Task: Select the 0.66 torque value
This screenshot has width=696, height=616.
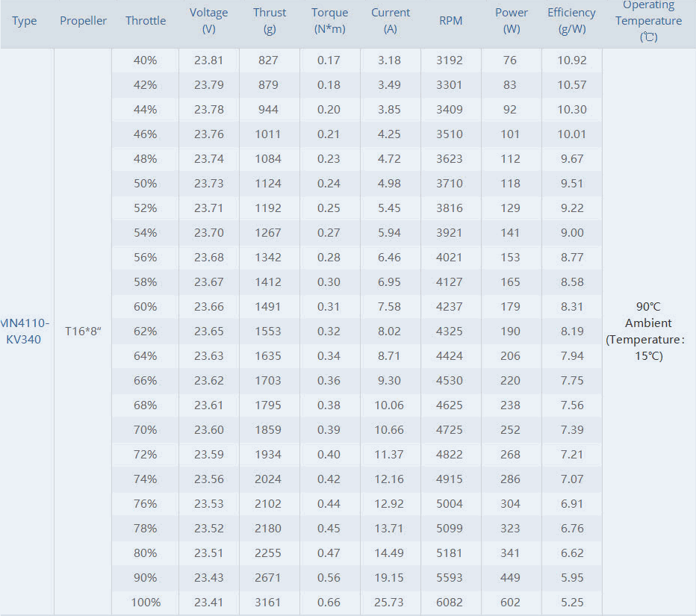Action: tap(329, 603)
